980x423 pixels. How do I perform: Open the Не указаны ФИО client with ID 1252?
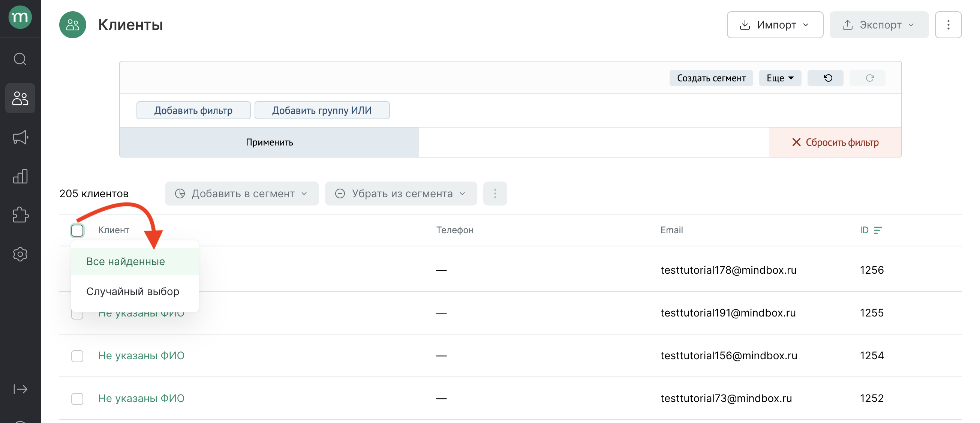click(x=141, y=398)
